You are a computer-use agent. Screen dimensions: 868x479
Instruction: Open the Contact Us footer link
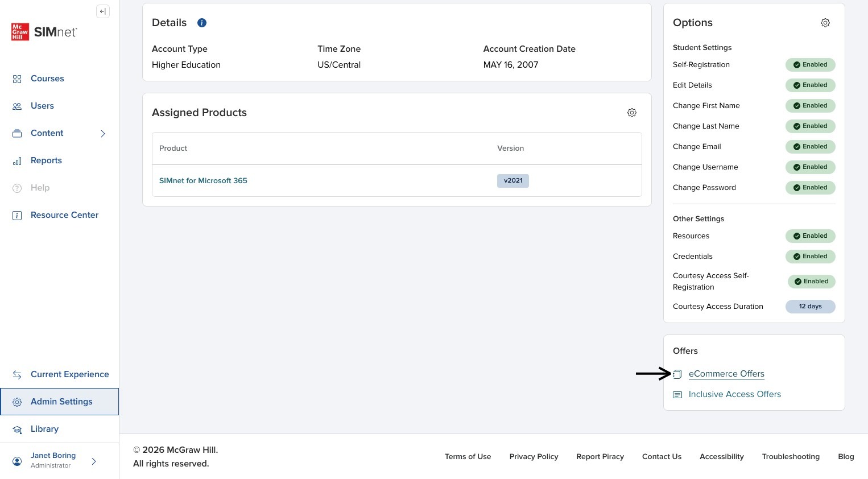(x=662, y=457)
